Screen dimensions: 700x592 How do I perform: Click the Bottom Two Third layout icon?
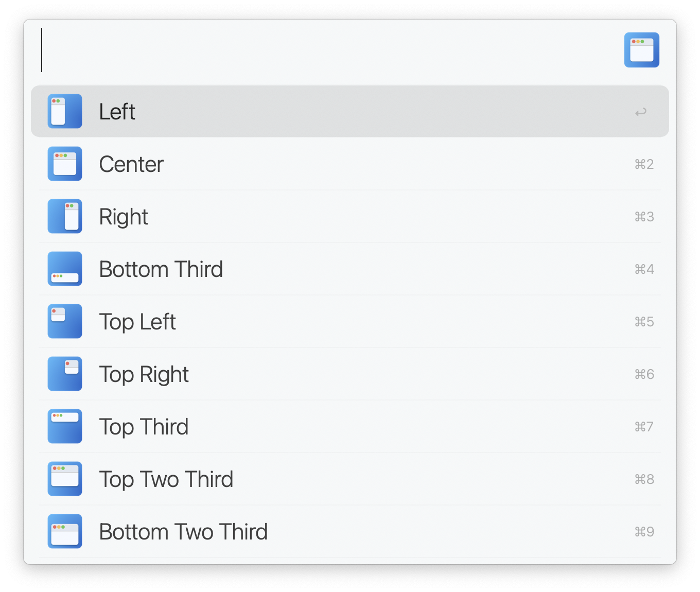point(65,531)
